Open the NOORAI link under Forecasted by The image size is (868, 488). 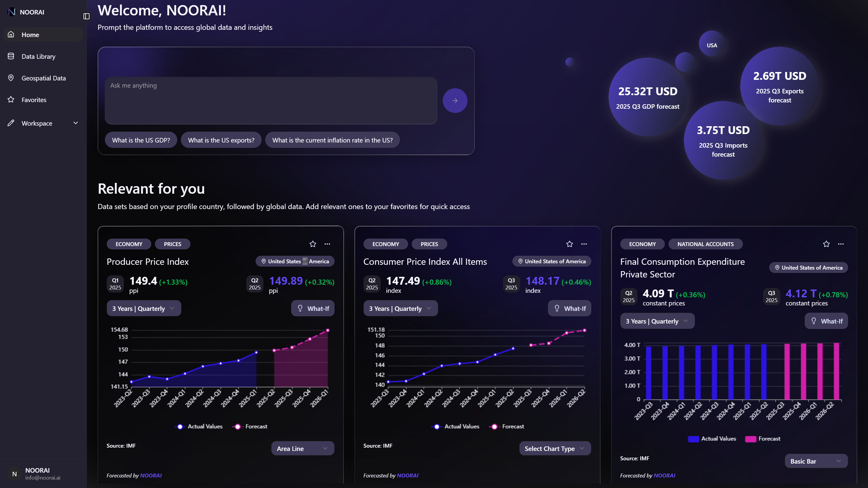(x=151, y=475)
